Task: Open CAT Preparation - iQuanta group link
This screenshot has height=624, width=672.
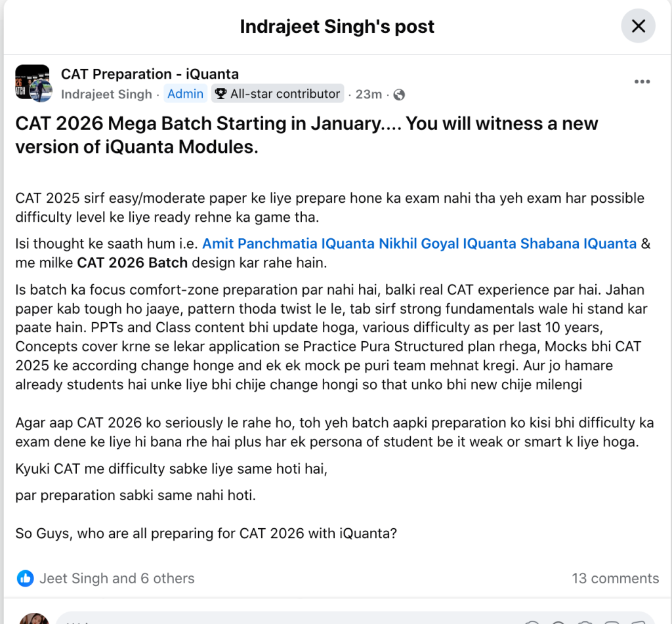Action: pos(150,74)
